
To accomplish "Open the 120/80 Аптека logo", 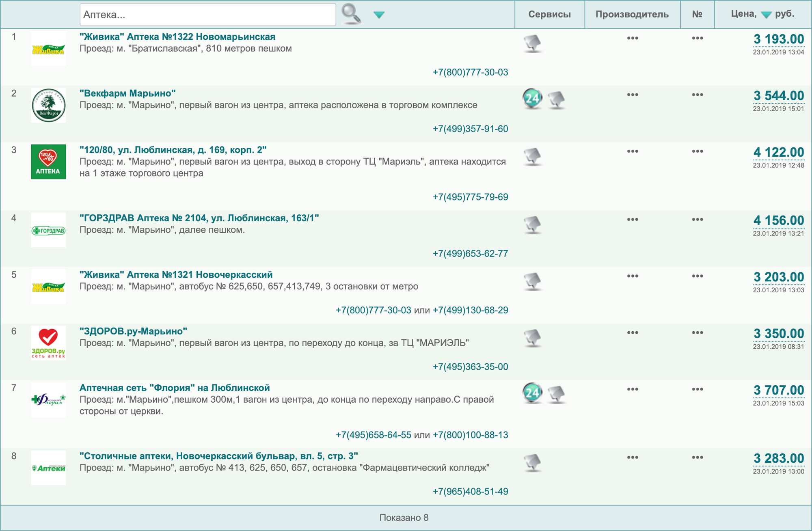I will [48, 162].
